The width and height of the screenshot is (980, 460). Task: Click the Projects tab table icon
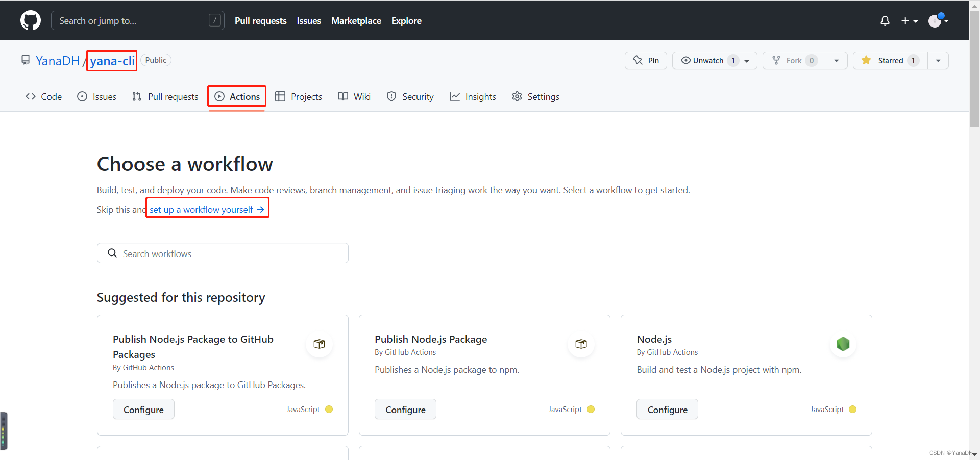(280, 96)
